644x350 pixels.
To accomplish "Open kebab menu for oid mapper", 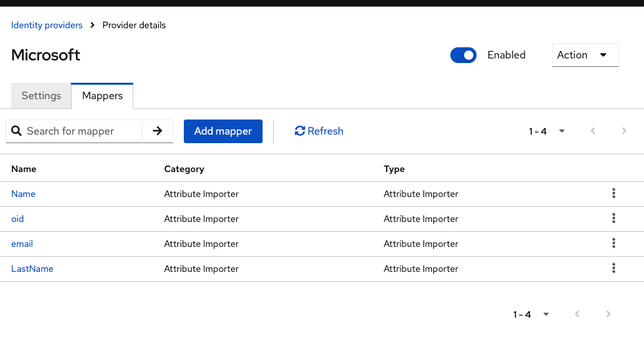I will (614, 219).
